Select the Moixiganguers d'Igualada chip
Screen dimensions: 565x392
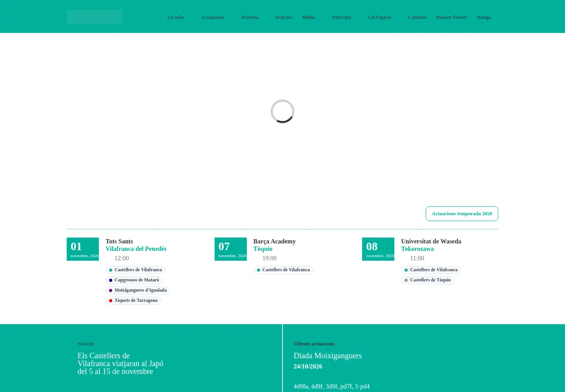[x=138, y=290]
